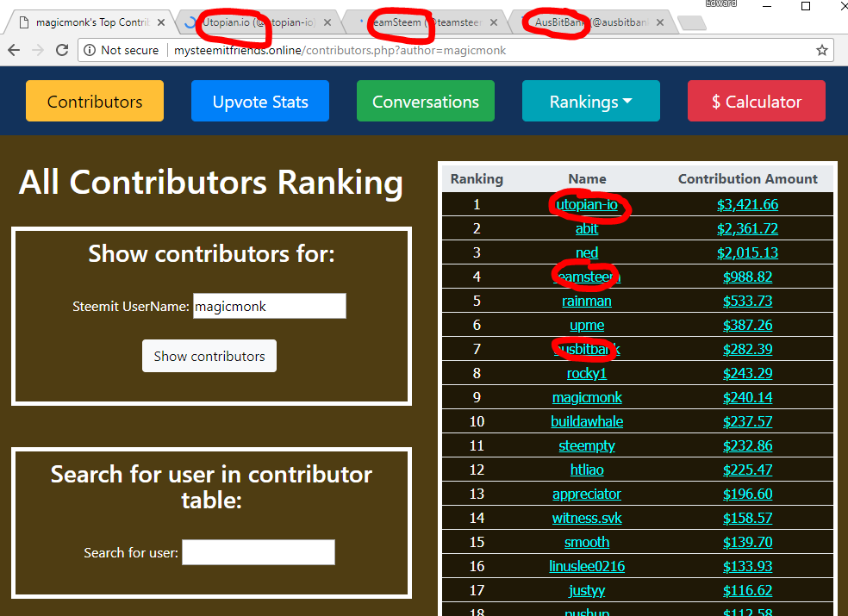The image size is (848, 616).
Task: Open the abit contributor link
Action: (x=587, y=229)
